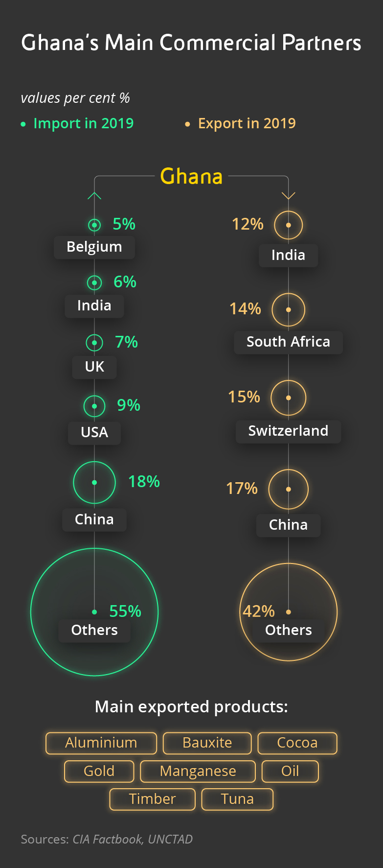Image resolution: width=383 pixels, height=868 pixels.
Task: Click the orange downward arrow under Ghana
Action: pyautogui.click(x=289, y=195)
